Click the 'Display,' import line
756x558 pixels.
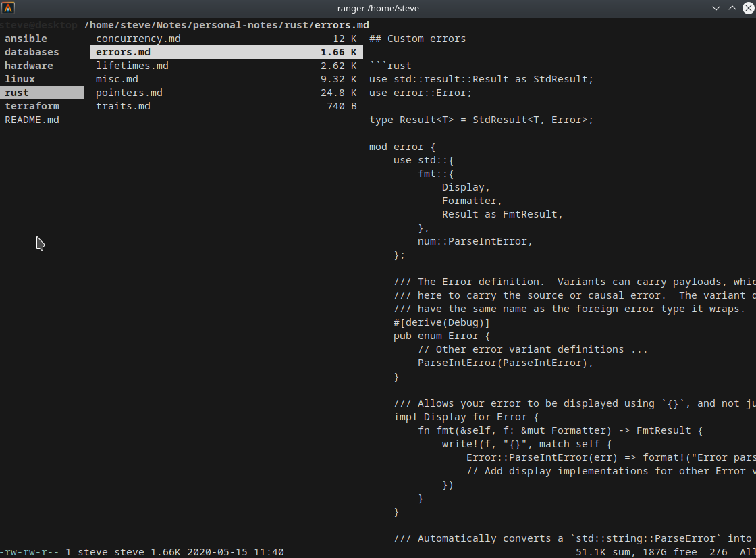[466, 187]
